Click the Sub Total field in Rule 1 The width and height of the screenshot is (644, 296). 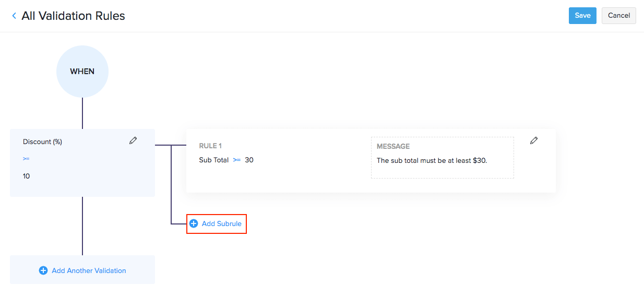pos(213,160)
